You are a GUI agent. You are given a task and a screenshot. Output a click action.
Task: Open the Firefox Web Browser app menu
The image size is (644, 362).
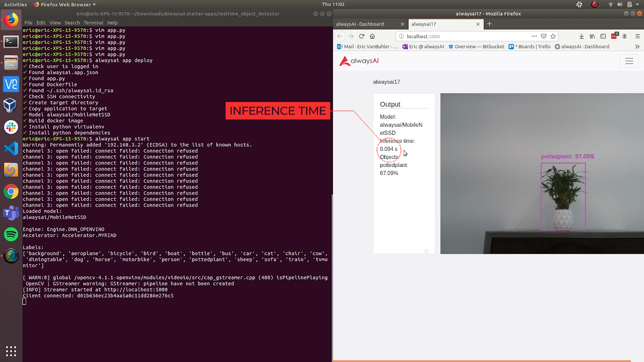65,4
